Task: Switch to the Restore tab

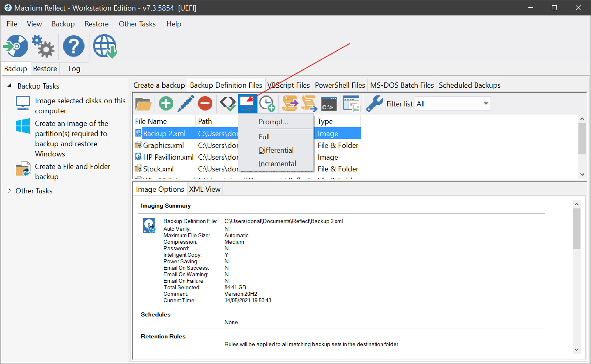Action: 45,69
